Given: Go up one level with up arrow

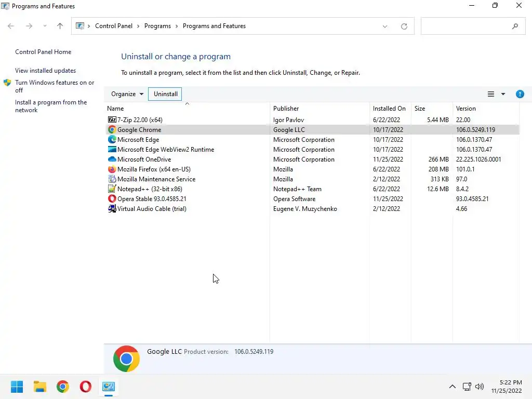Looking at the screenshot, I should [x=60, y=26].
